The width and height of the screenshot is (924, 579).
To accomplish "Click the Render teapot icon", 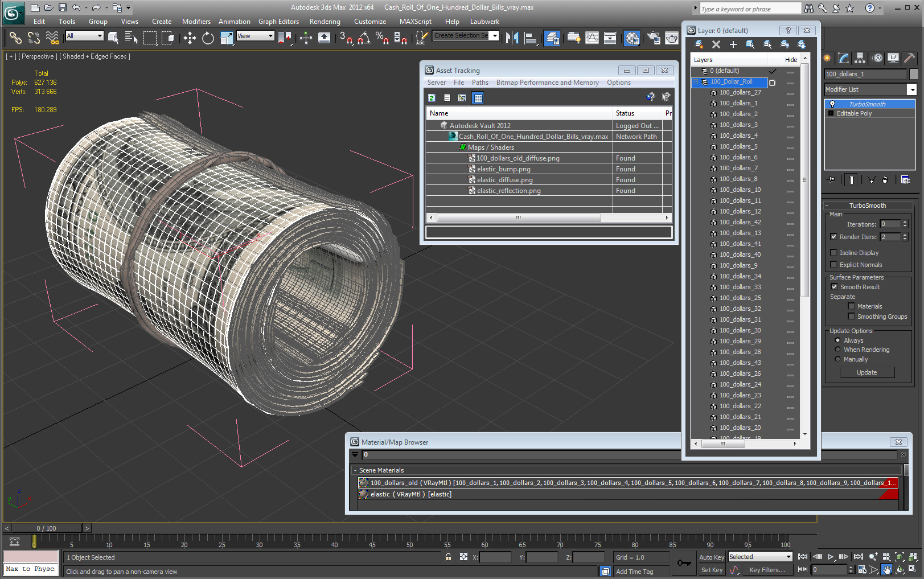I will coord(672,38).
